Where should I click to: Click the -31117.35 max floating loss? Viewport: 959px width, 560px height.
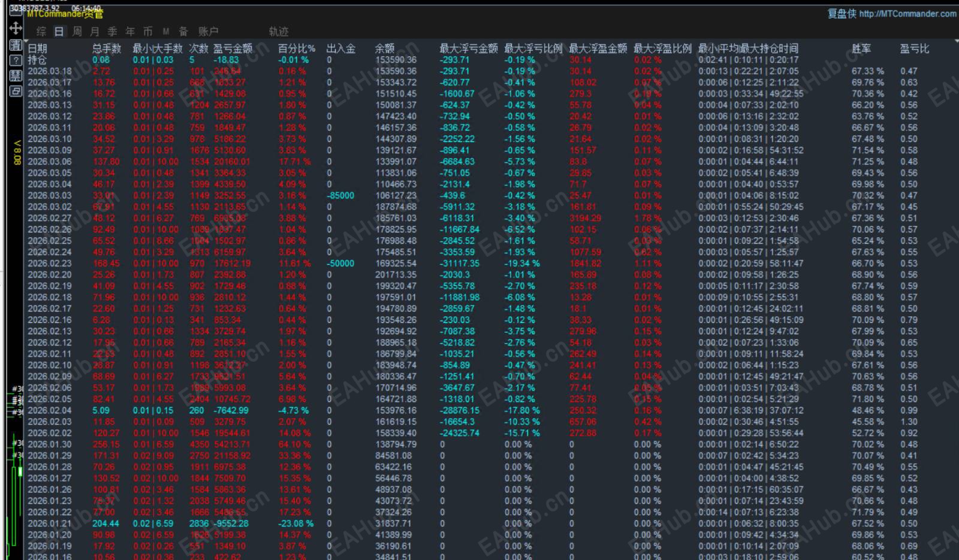click(460, 264)
